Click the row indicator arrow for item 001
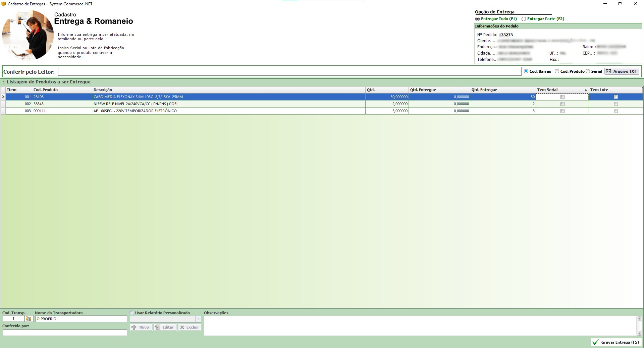Screen dimensions: 644x348 (3, 97)
